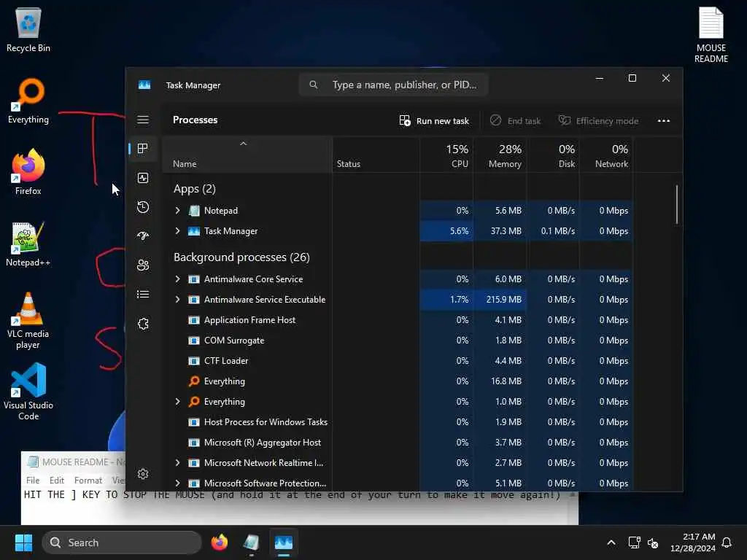Click the Task Manager search field
Viewport: 747px width, 560px height.
[393, 85]
